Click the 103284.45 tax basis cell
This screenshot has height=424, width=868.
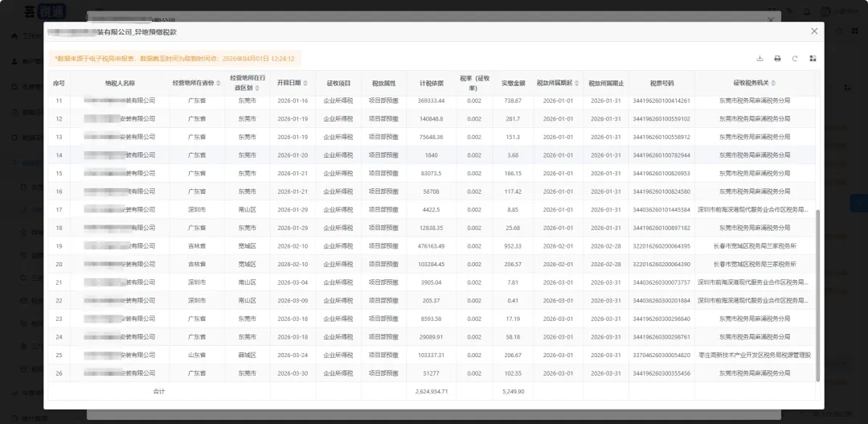click(x=432, y=265)
